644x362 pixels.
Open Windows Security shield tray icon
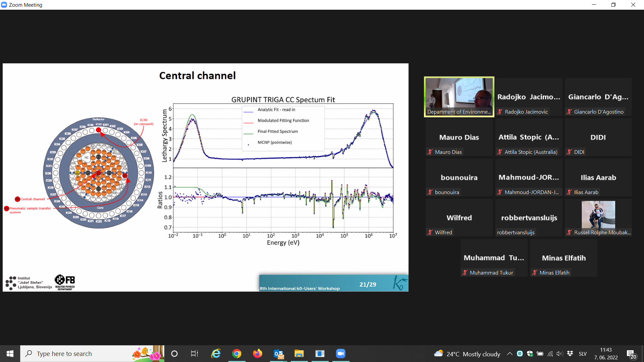click(530, 354)
